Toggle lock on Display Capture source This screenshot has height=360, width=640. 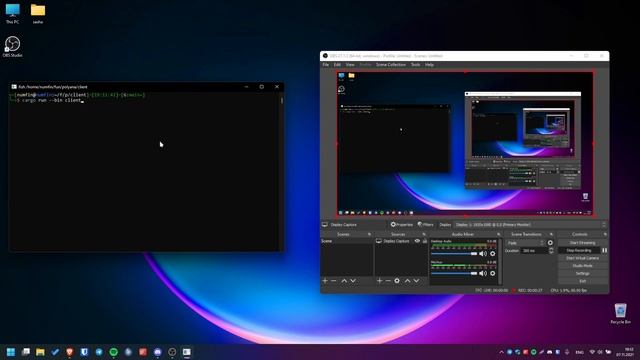pyautogui.click(x=425, y=241)
